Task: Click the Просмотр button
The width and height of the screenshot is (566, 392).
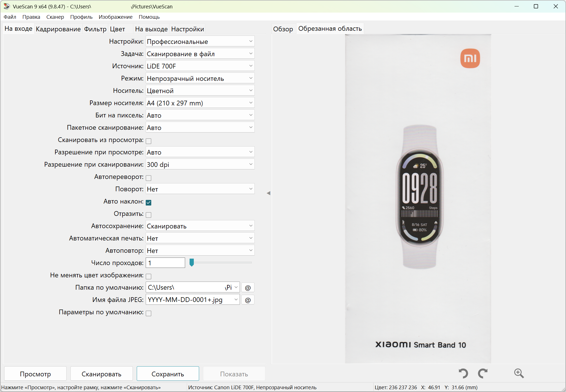Action: (36, 374)
